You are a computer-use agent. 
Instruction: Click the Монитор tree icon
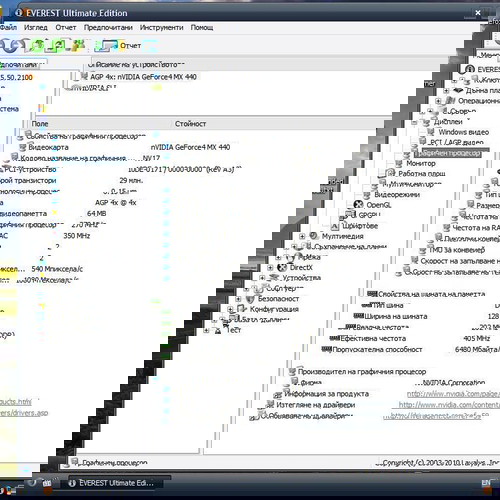(x=399, y=163)
